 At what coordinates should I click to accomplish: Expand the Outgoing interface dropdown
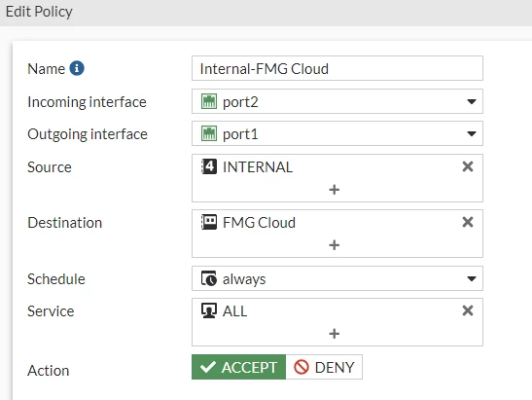(472, 133)
